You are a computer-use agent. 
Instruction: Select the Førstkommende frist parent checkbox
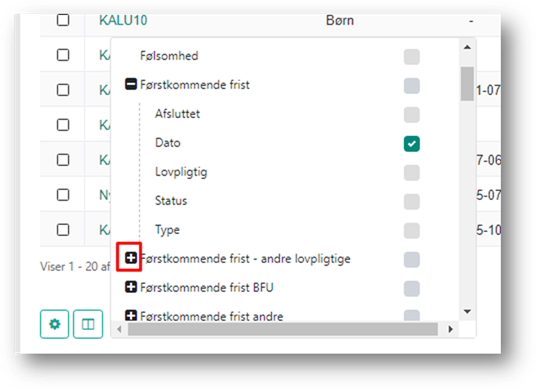point(412,86)
